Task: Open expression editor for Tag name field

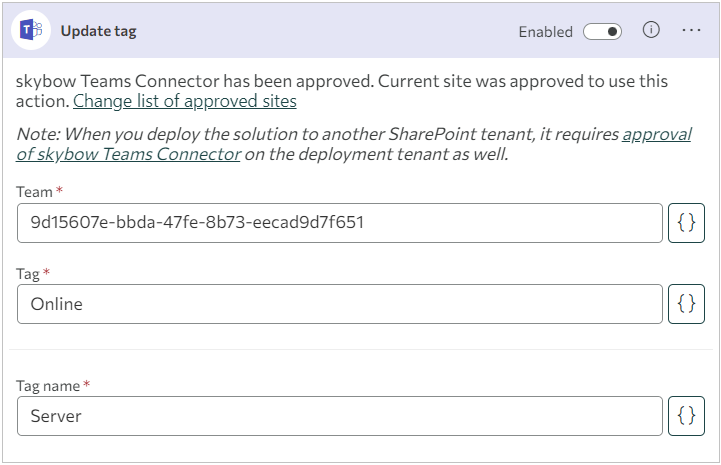Action: tap(686, 416)
